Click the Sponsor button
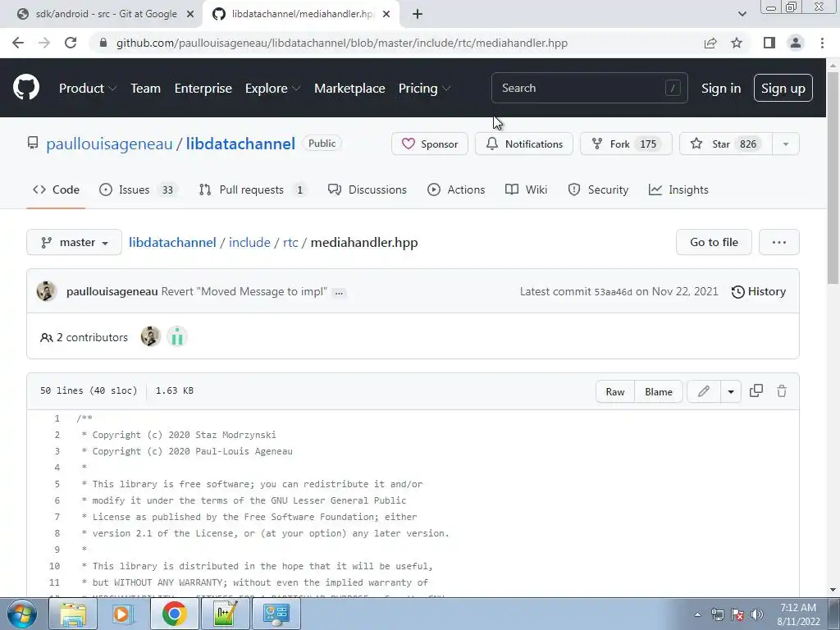Screen dimensions: 840x630 pos(430,144)
